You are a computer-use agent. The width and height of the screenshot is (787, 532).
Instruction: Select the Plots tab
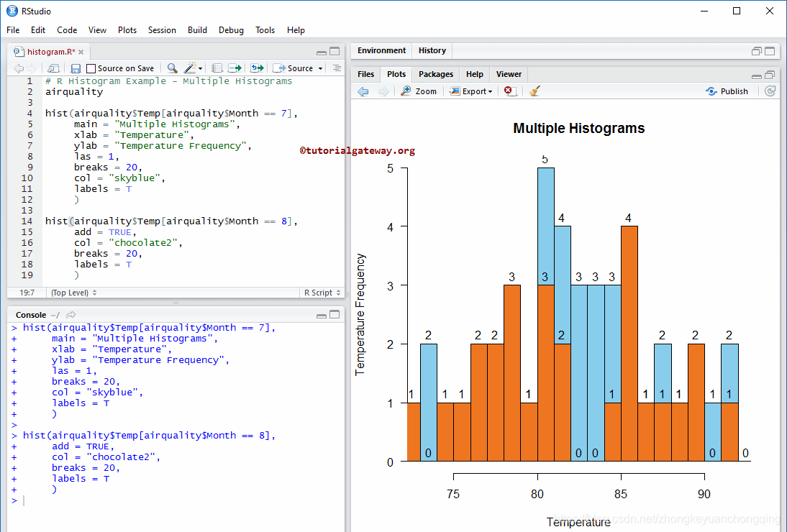[x=396, y=74]
